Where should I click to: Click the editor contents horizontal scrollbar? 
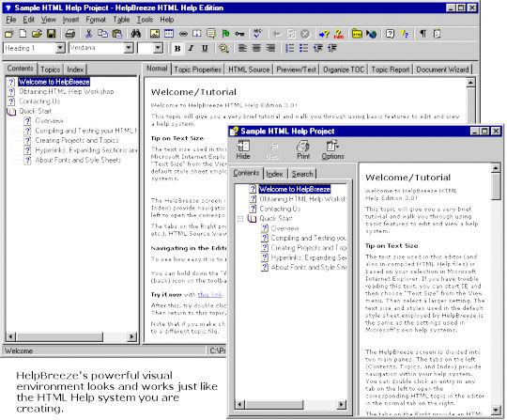pos(70,336)
